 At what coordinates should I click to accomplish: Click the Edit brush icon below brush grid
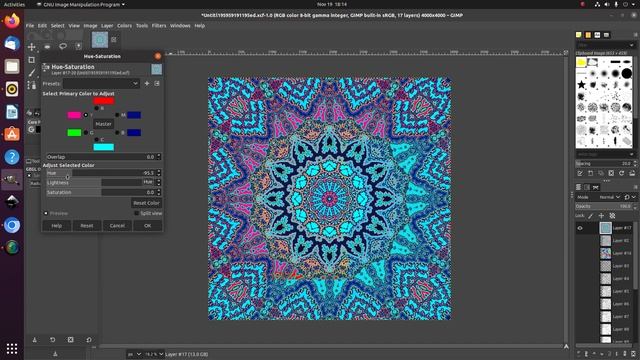[580, 173]
